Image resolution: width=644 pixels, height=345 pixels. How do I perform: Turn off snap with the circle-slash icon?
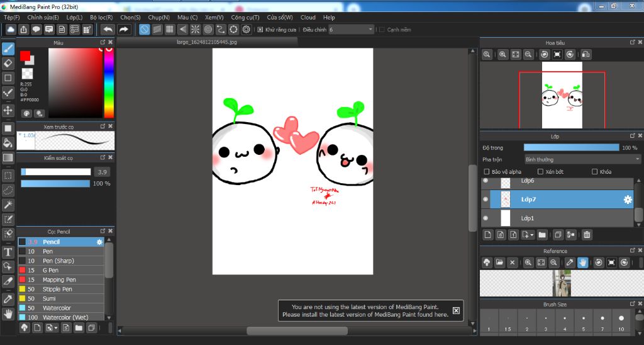144,29
